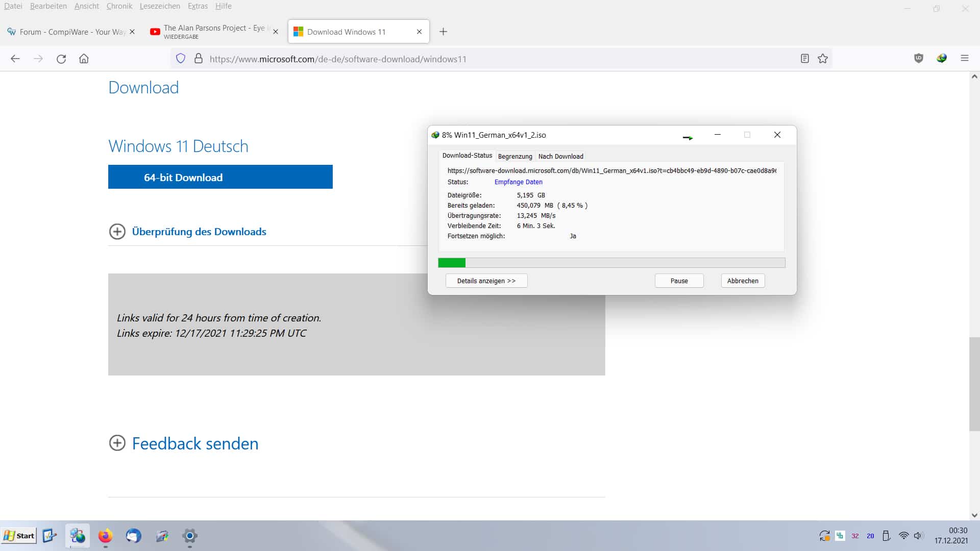The height and width of the screenshot is (551, 980).
Task: Open the Firefox hamburger menu
Action: [x=965, y=58]
